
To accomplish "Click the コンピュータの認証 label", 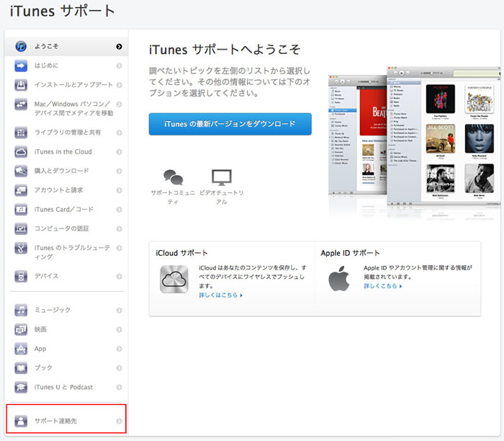I will pos(62,228).
